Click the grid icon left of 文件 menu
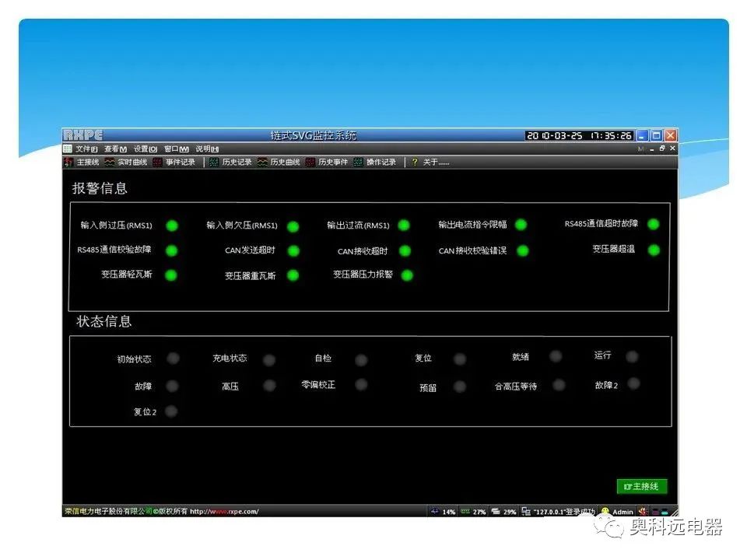The image size is (747, 560). click(x=68, y=149)
